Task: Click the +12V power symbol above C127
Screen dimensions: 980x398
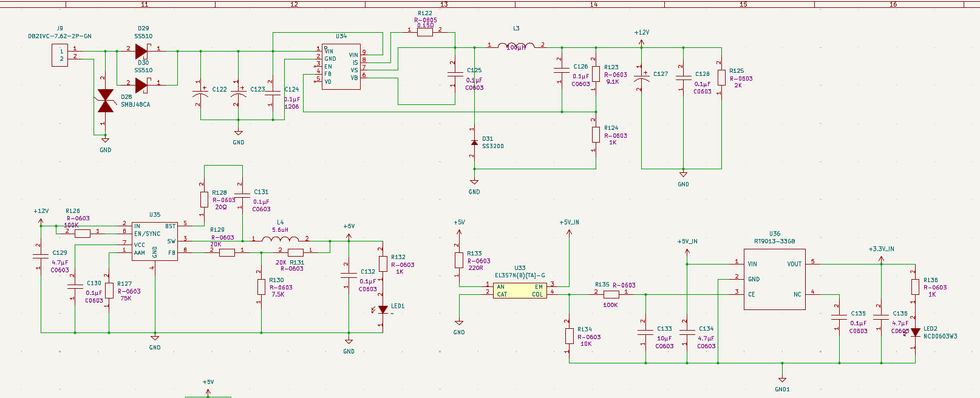Action: click(x=641, y=33)
